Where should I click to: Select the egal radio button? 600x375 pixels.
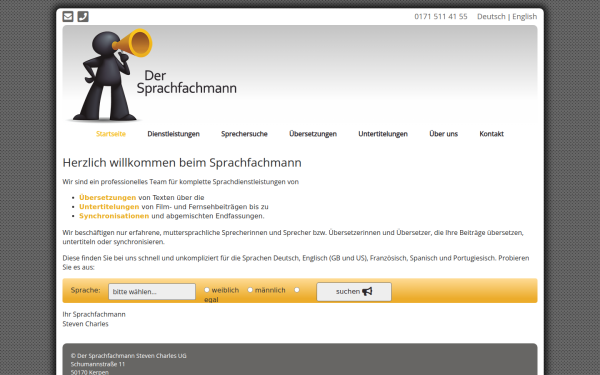click(x=297, y=290)
